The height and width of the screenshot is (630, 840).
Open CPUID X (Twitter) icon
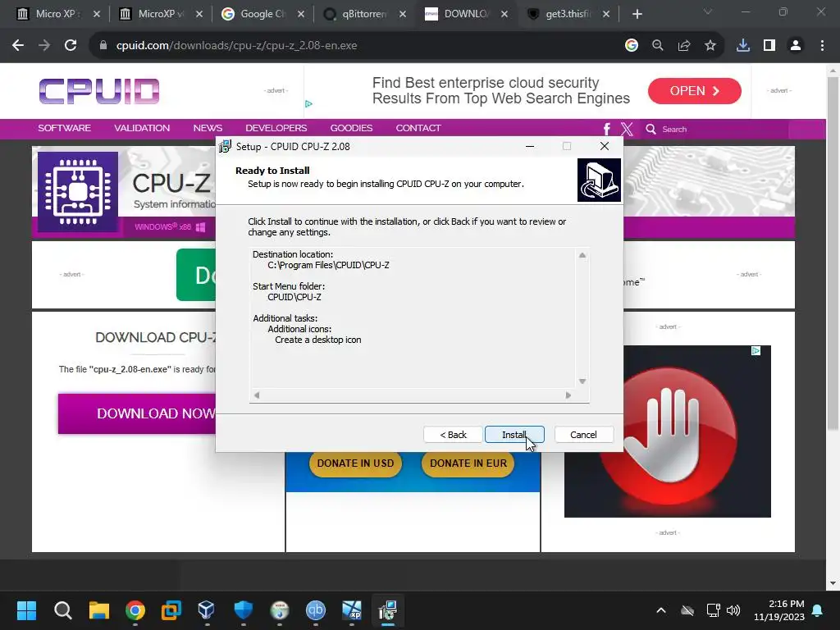627,129
